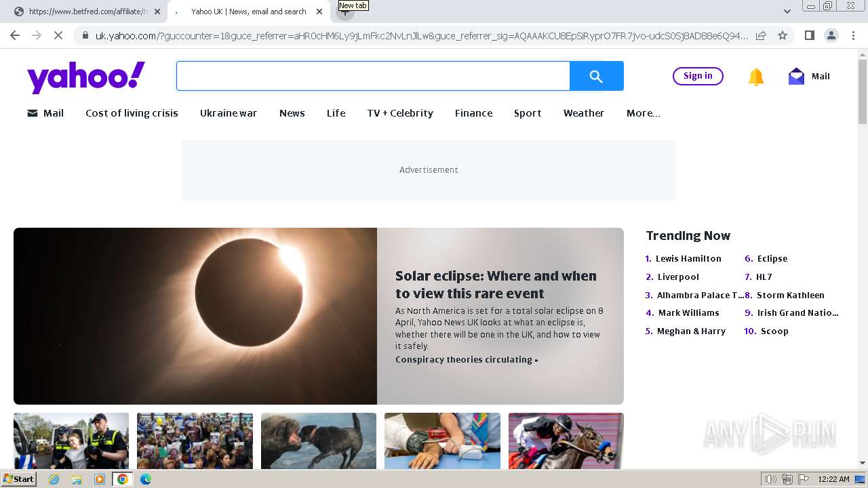Screen dimensions: 868x488
Task: Open trending topic Scoop
Action: [774, 331]
